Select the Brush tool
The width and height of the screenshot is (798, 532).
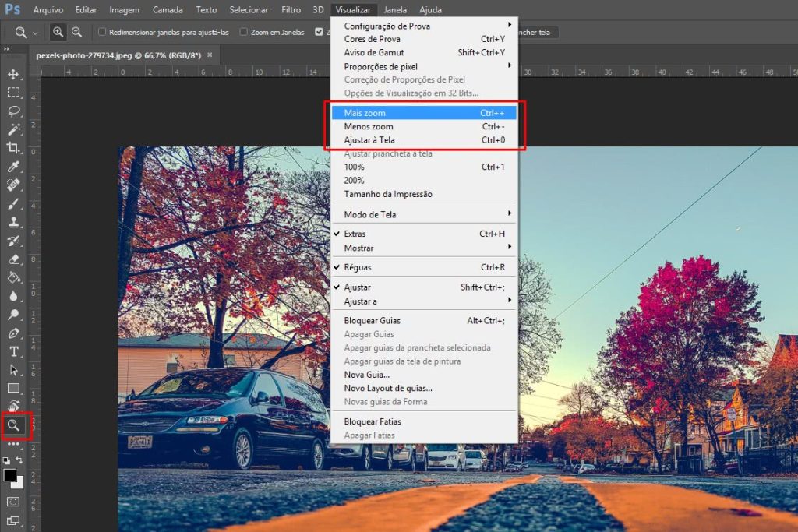click(x=14, y=203)
